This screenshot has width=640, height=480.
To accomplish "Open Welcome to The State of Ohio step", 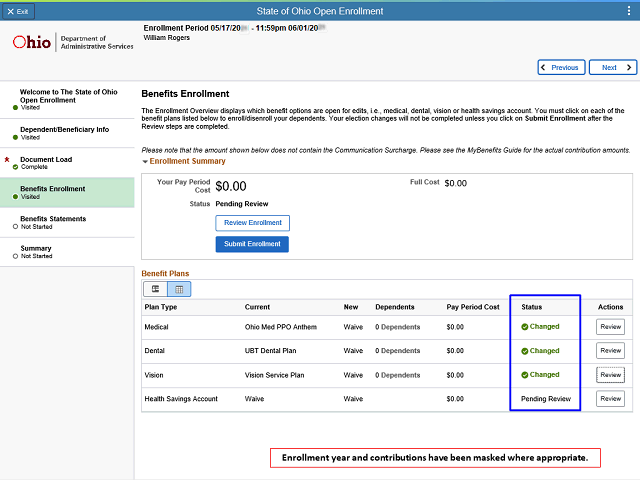I will click(67, 100).
